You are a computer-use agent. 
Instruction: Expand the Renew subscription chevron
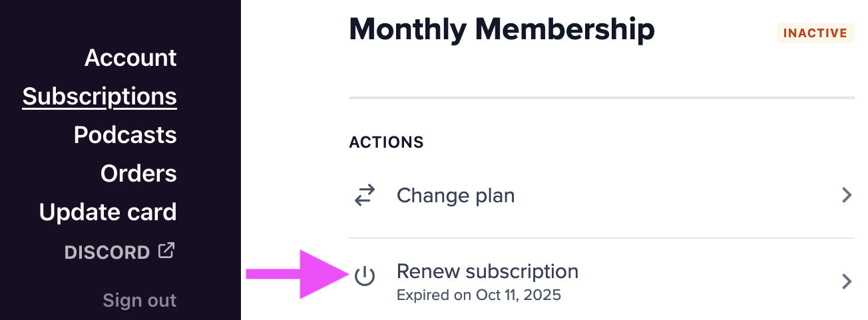tap(847, 281)
